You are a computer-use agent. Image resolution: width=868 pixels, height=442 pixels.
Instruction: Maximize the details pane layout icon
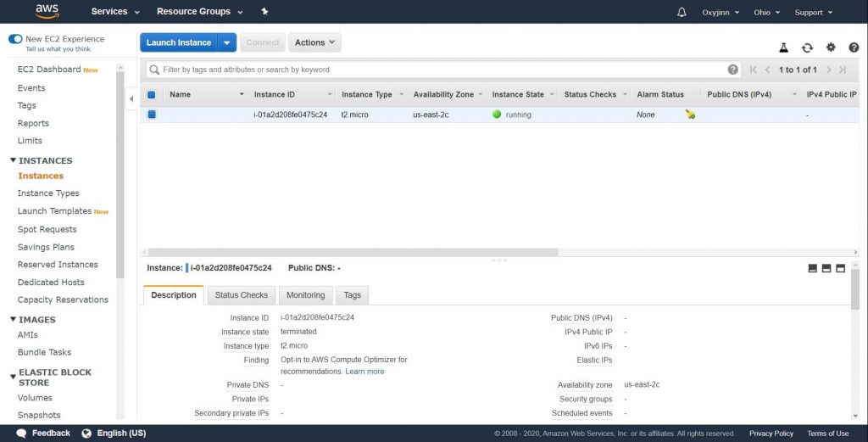click(x=840, y=268)
